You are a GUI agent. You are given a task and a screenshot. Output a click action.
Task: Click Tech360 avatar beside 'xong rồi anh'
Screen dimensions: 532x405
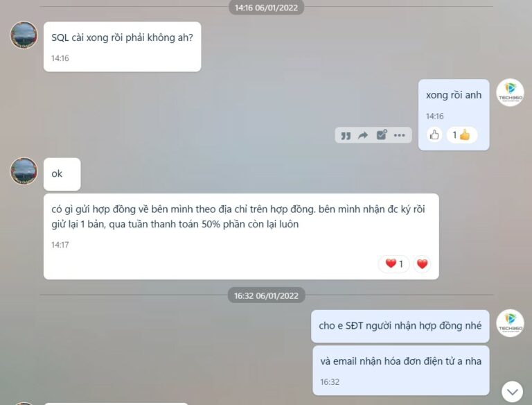(x=510, y=92)
